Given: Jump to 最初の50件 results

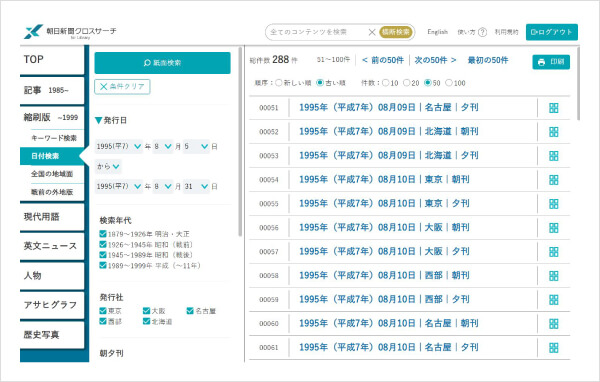Looking at the screenshot, I should [488, 60].
